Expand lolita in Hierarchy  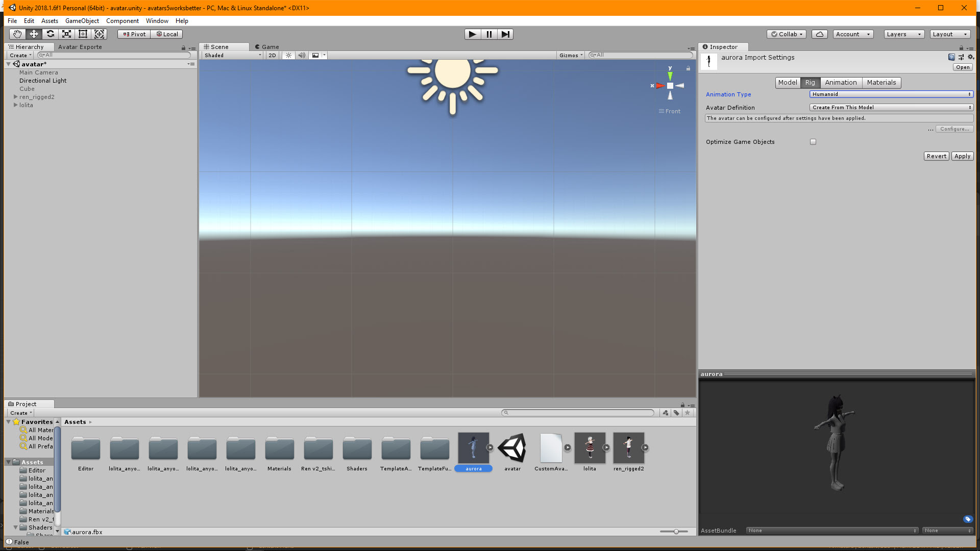click(x=15, y=105)
